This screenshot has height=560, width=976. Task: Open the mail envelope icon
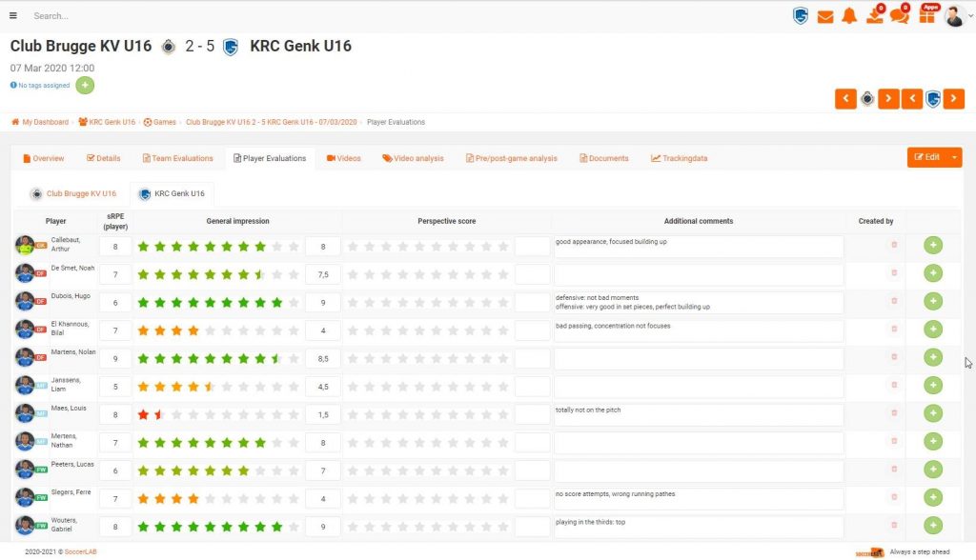tap(825, 17)
